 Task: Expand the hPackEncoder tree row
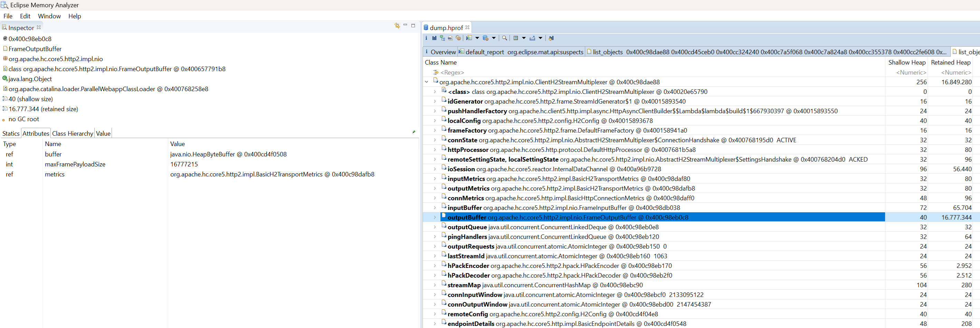(435, 266)
